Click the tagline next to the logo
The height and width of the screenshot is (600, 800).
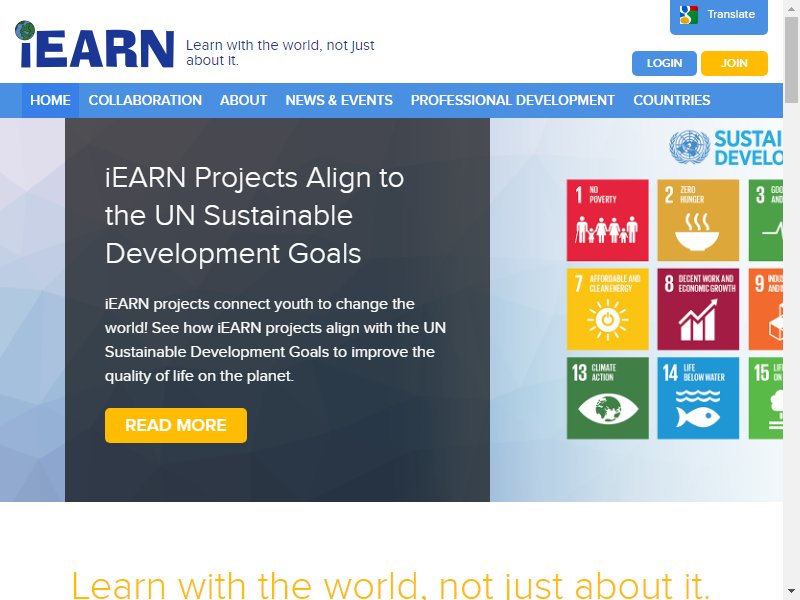(280, 53)
